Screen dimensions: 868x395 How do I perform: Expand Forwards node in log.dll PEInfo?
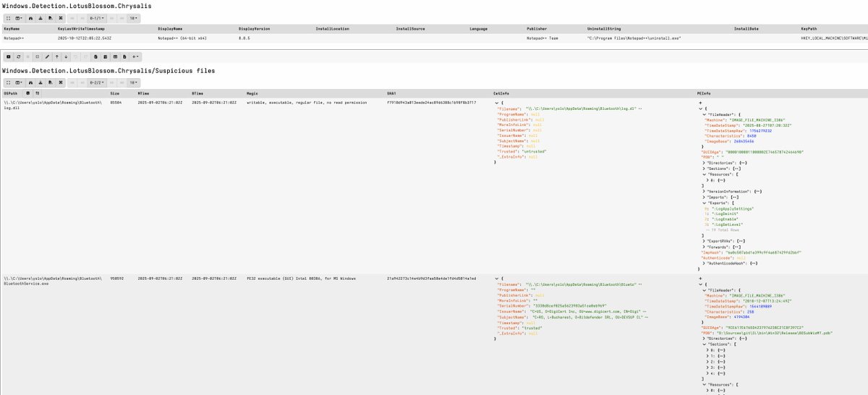(x=704, y=247)
